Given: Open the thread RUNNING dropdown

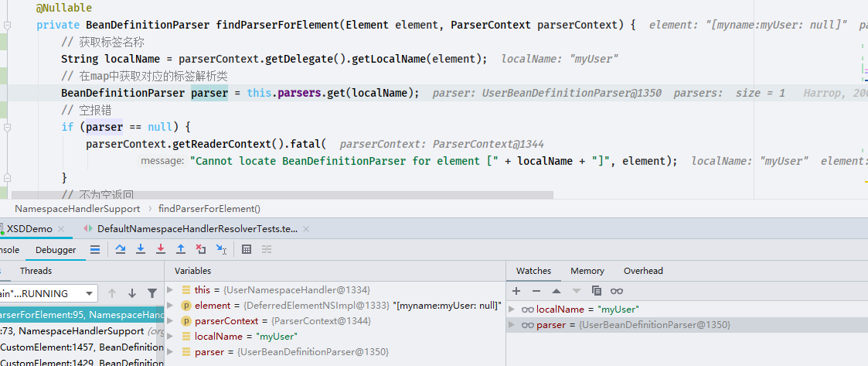Looking at the screenshot, I should coord(49,293).
